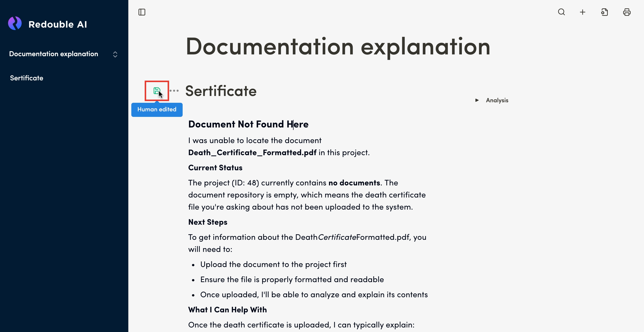Open the Documentation explanation chevron selector
644x332 pixels.
115,54
